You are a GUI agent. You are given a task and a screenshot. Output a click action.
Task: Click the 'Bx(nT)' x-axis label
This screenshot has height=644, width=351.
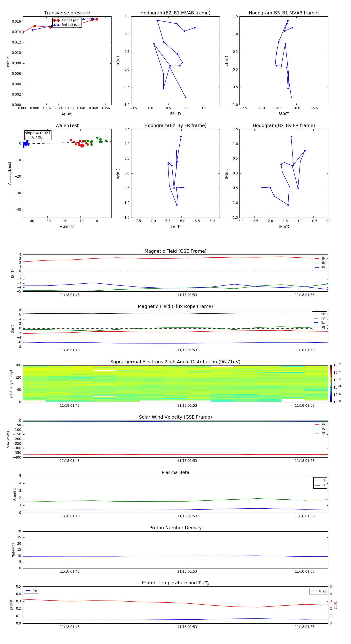click(284, 227)
